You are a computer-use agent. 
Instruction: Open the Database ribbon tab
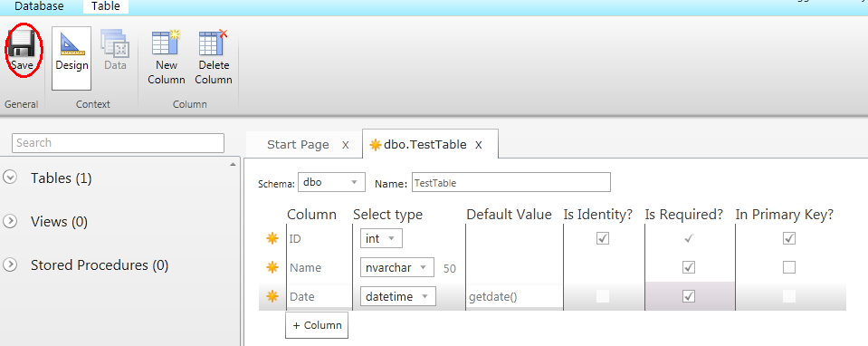[39, 6]
